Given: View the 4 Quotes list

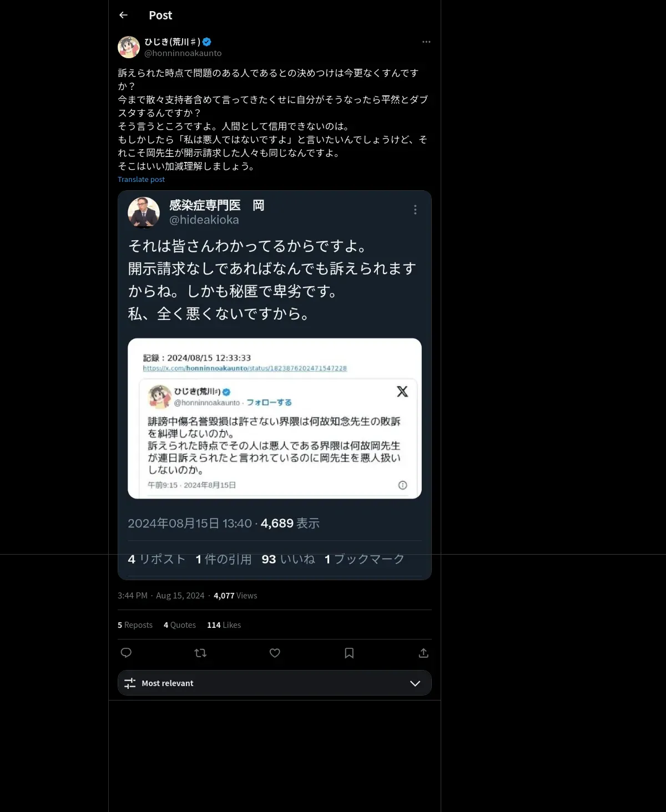Looking at the screenshot, I should pos(180,625).
